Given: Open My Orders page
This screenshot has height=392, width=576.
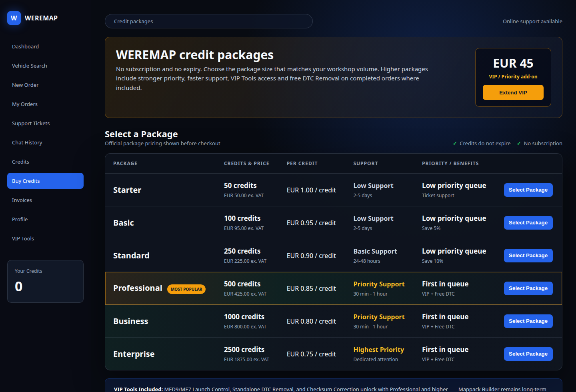Looking at the screenshot, I should (45, 104).
